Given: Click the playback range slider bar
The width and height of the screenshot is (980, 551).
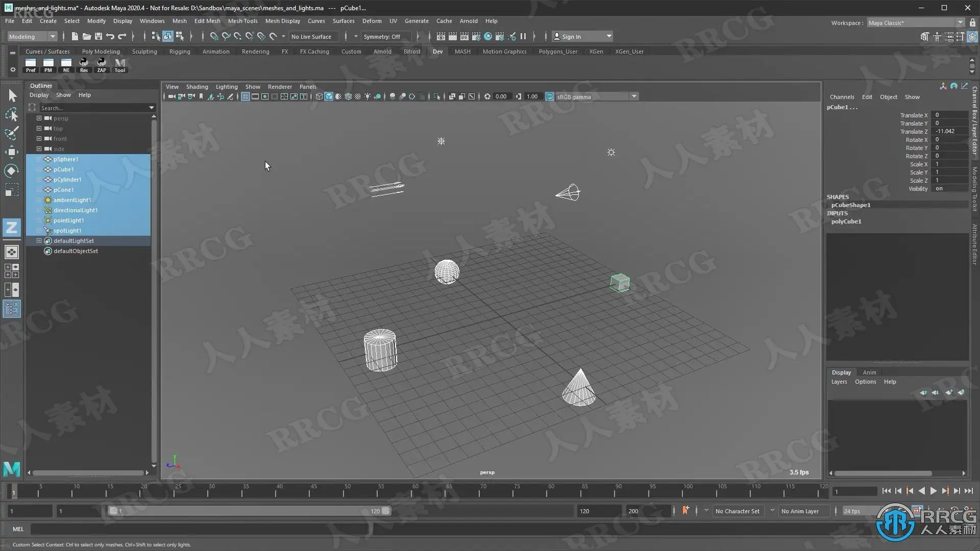Looking at the screenshot, I should click(249, 511).
